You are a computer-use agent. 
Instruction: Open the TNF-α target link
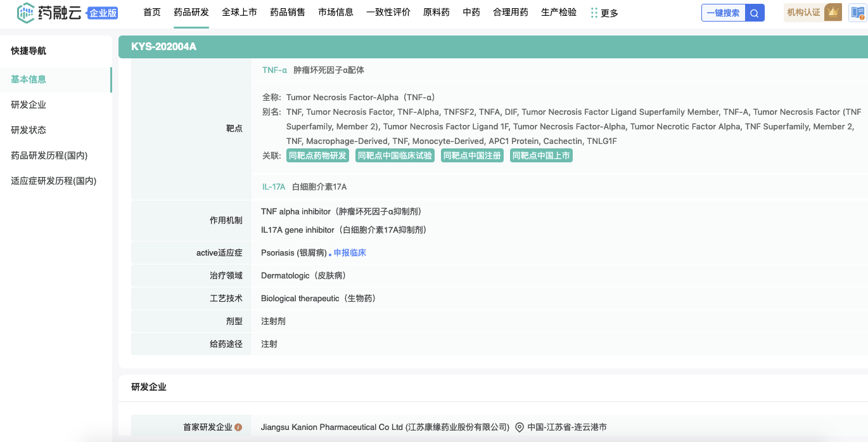[274, 70]
